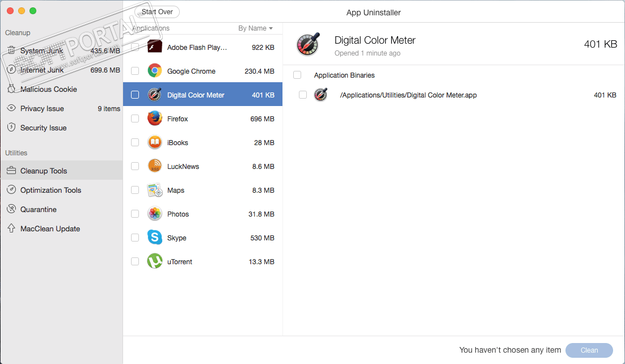Click the Digital Color Meter.app file icon
The height and width of the screenshot is (364, 625).
click(x=321, y=95)
